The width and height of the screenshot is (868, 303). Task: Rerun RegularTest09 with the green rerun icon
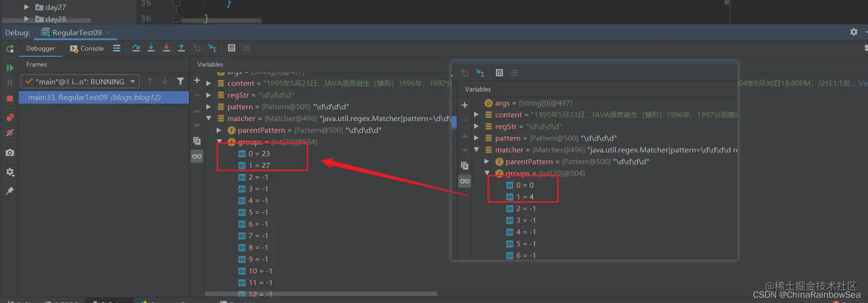click(10, 49)
